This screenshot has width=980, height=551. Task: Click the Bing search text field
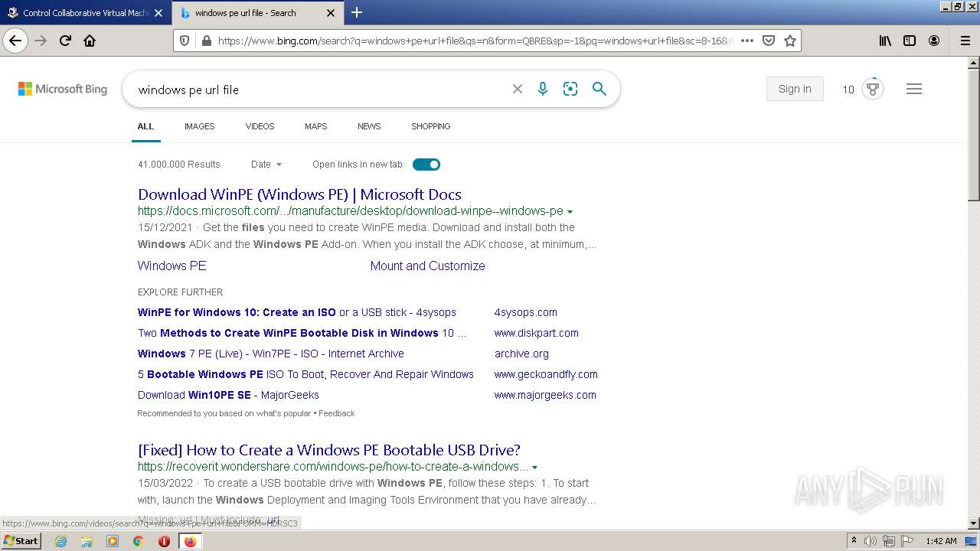(318, 90)
